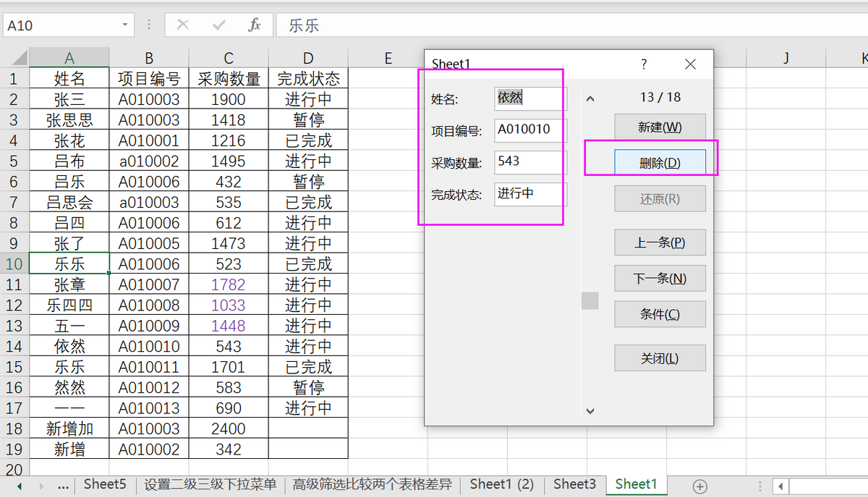Click the cell with name 吕思会

coord(69,202)
